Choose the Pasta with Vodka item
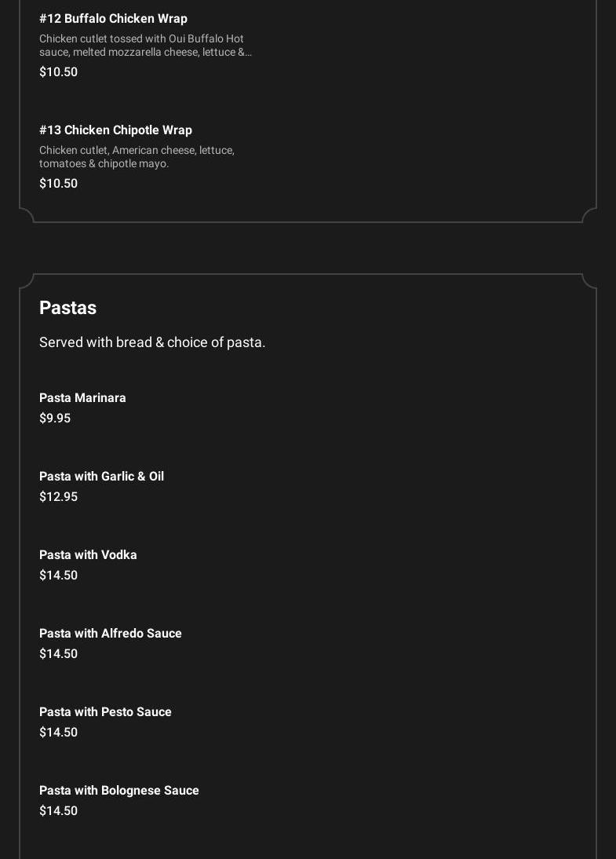Image resolution: width=616 pixels, height=859 pixels. tap(88, 555)
